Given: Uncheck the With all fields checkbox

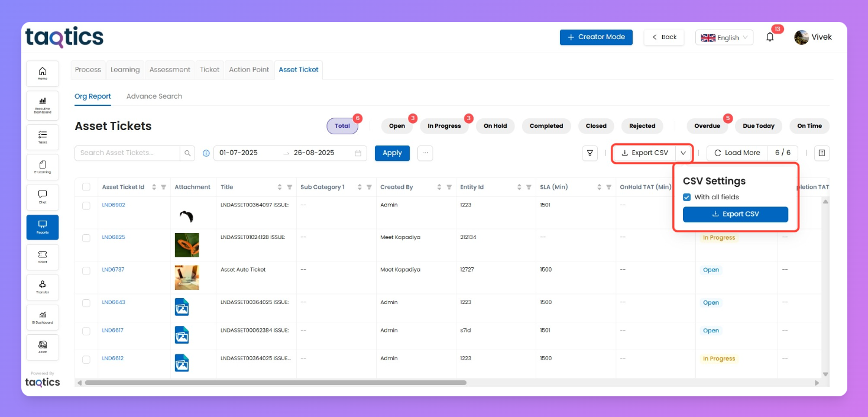Looking at the screenshot, I should tap(686, 197).
